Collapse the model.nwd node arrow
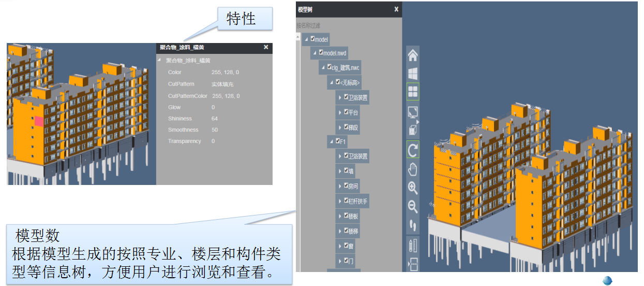Image resolution: width=644 pixels, height=286 pixels. click(x=314, y=53)
